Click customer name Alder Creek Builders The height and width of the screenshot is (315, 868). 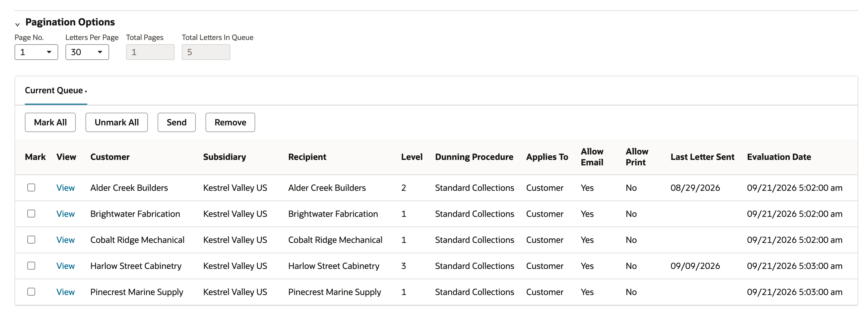point(129,188)
